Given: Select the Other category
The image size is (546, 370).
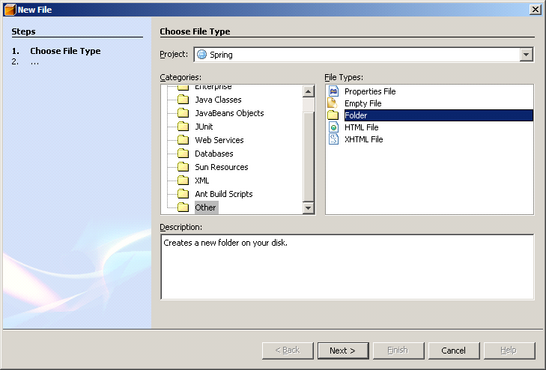Looking at the screenshot, I should click(206, 207).
